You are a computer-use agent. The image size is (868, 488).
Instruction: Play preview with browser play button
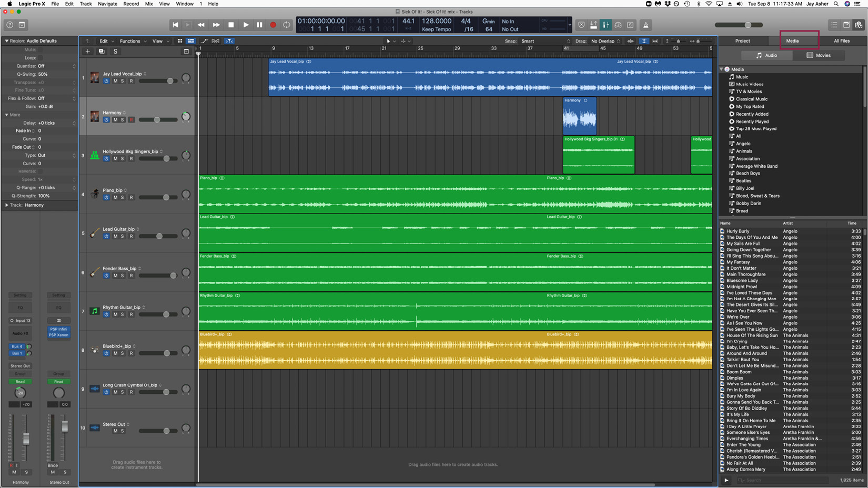726,480
